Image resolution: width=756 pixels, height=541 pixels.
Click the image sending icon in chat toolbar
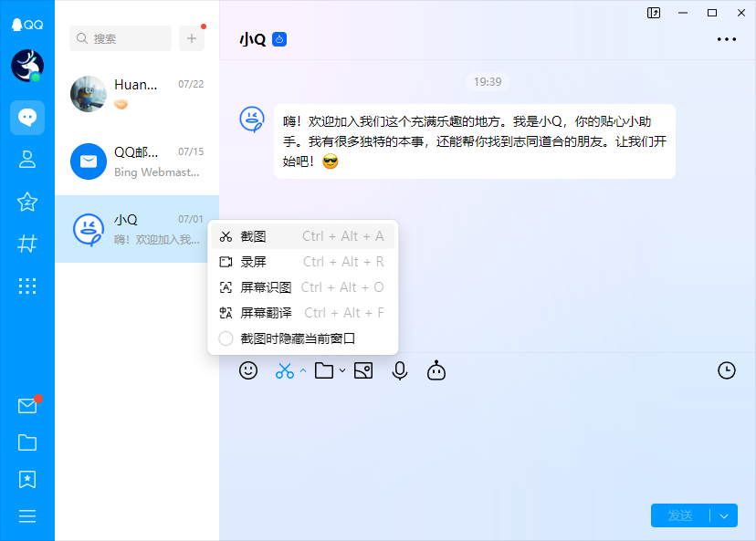(362, 370)
